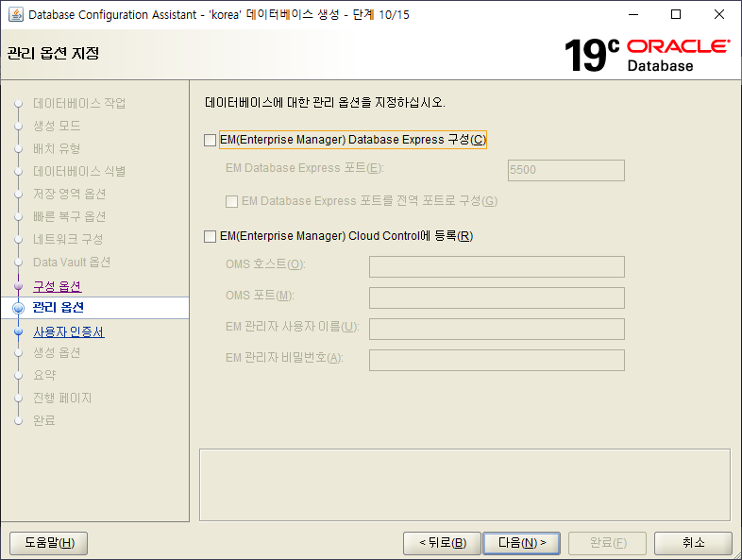Click 진행 페이지 step text
This screenshot has width=742, height=560.
(x=62, y=399)
